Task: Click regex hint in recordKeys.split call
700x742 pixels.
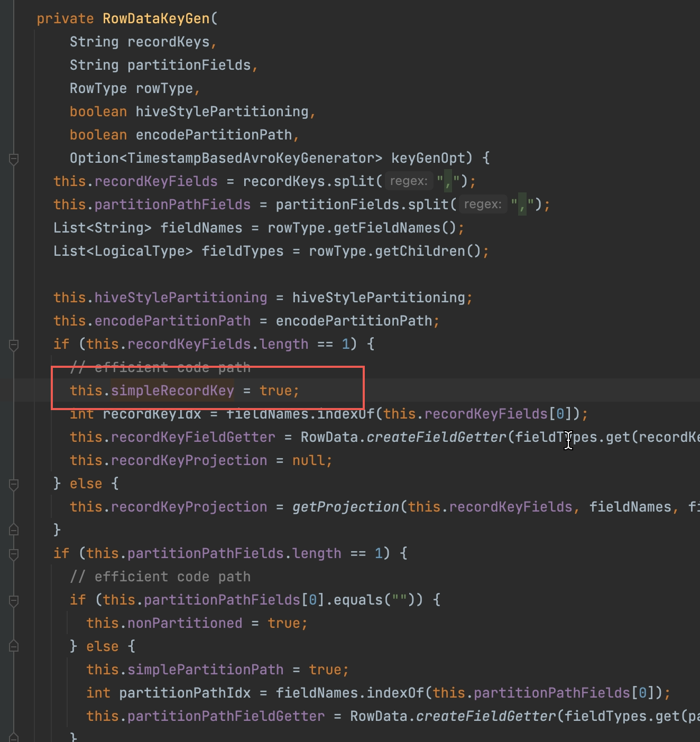Action: pos(408,181)
